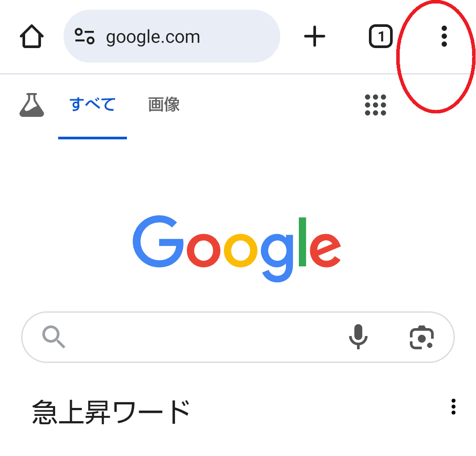The image size is (476, 456).
Task: Click the blue underline under すべて
Action: click(x=93, y=138)
